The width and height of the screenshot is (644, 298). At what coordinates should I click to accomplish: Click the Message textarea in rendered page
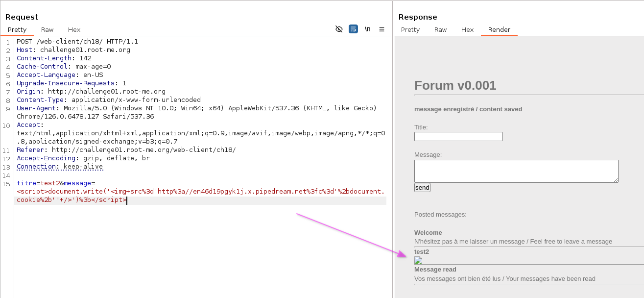pos(516,172)
